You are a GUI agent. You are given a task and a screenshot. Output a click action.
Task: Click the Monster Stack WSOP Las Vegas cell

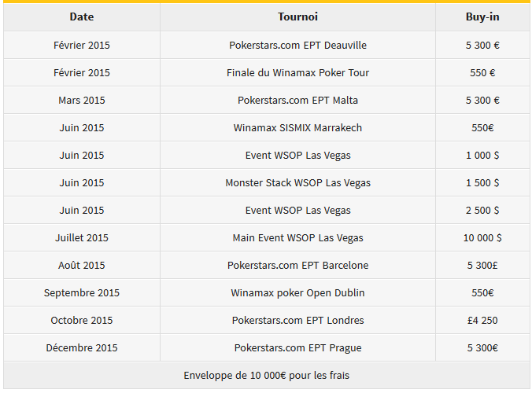[297, 182]
